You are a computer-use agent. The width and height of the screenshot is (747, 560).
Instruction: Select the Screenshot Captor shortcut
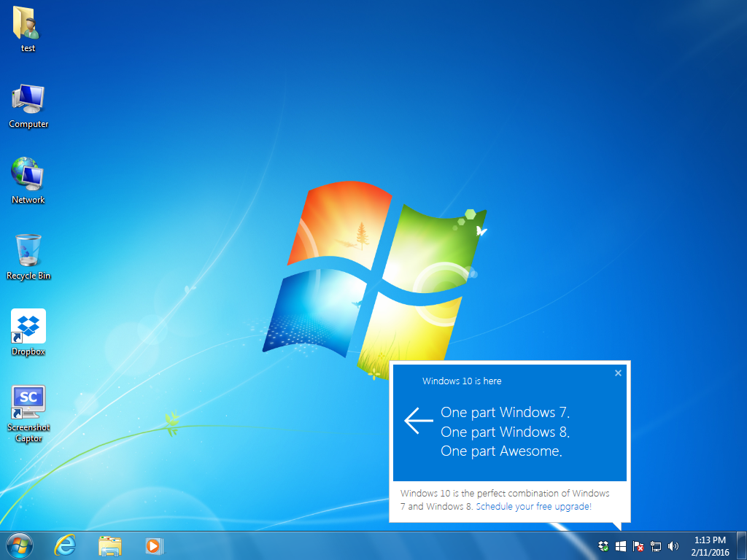28,414
